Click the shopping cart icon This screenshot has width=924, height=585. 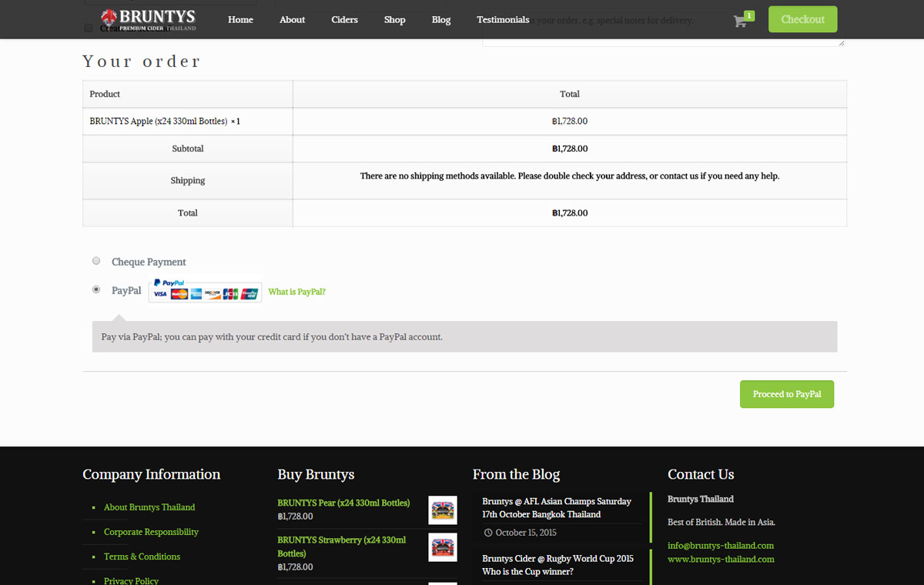pos(740,21)
